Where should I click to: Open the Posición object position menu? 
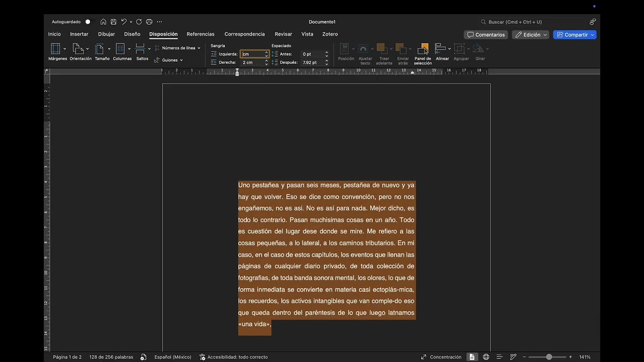point(346,52)
